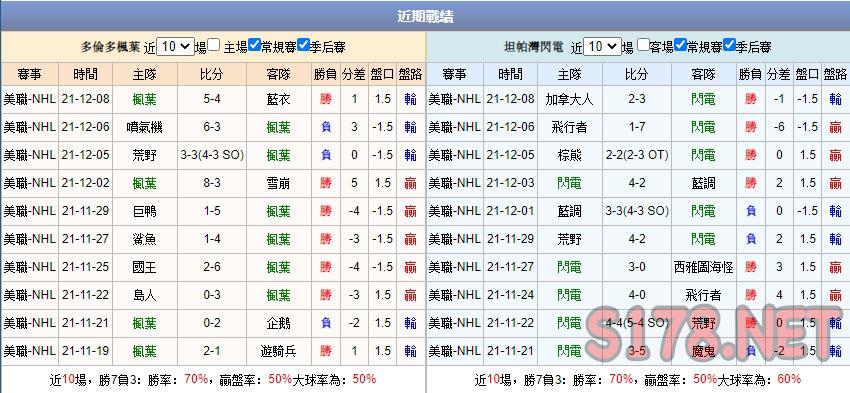850x393 pixels.
Task: Click the 多倫多楓葉 team title
Action: click(x=111, y=47)
